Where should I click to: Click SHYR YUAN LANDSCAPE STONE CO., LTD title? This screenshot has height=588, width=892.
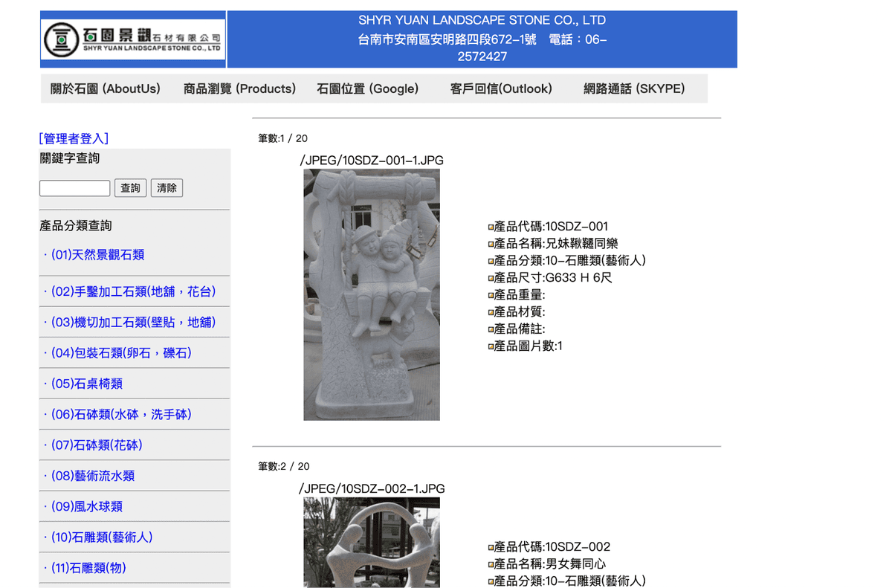tap(482, 20)
